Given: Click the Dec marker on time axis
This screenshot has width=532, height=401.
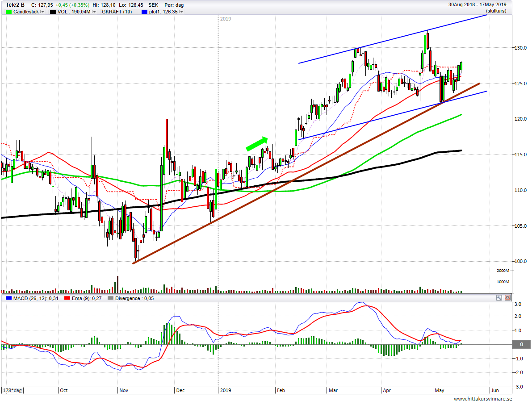Looking at the screenshot, I should click(180, 390).
